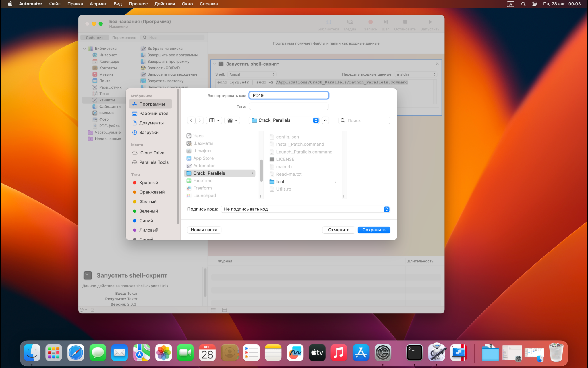
Task: Click the Теги tags field
Action: [289, 106]
